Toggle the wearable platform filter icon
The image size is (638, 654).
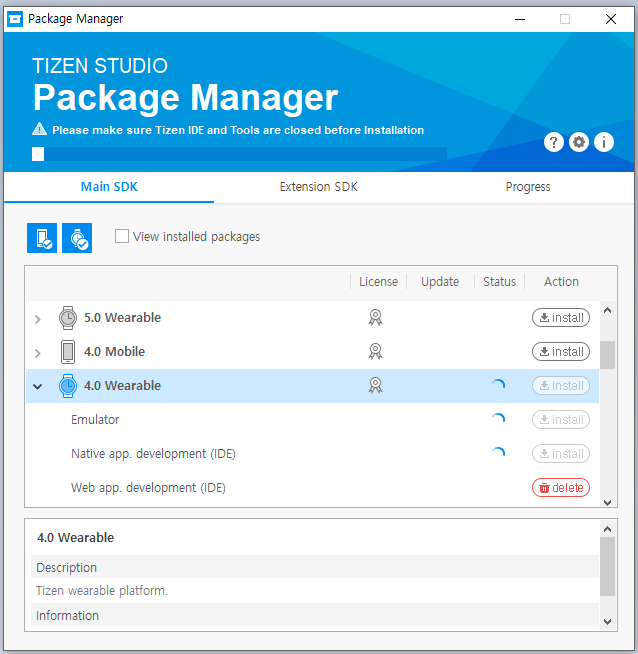click(77, 238)
